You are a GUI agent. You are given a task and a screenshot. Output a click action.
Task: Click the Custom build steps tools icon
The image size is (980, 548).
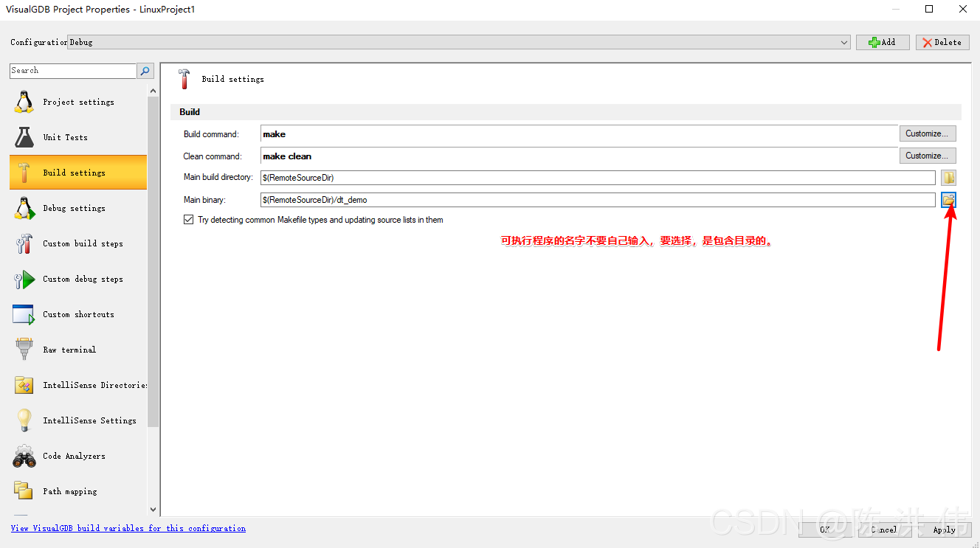24,243
